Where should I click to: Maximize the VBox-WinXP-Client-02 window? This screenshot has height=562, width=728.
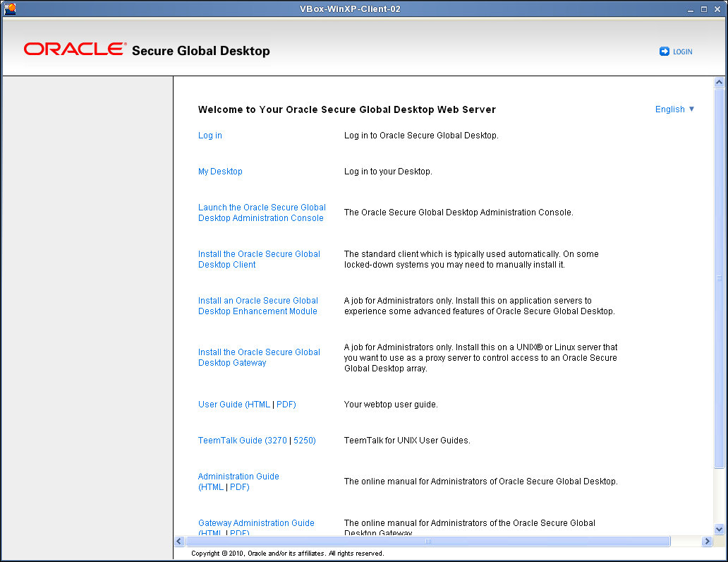click(x=704, y=9)
